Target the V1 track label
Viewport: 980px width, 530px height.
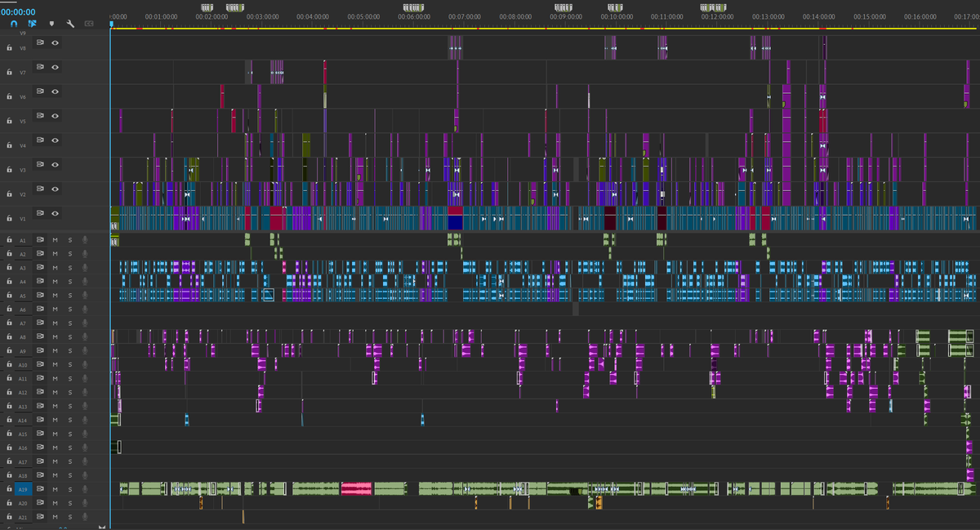click(x=23, y=219)
